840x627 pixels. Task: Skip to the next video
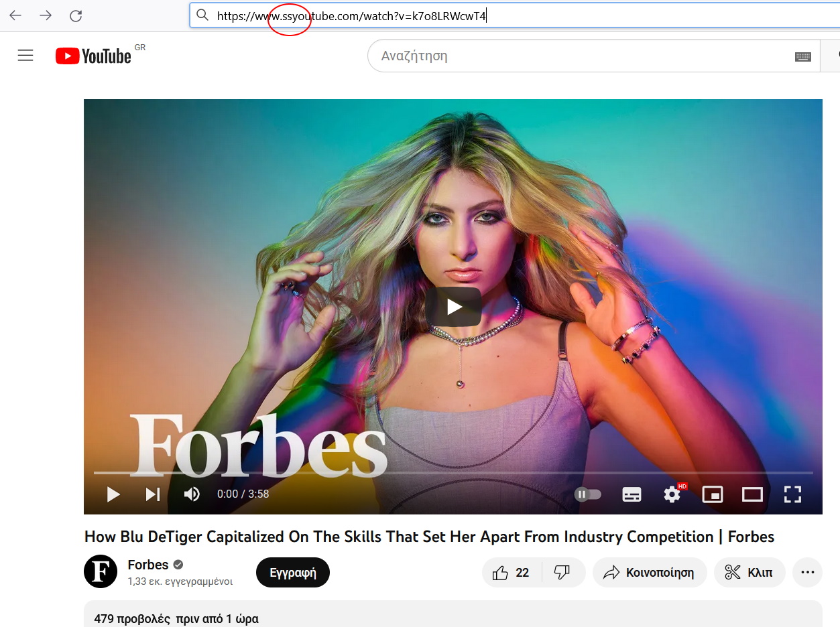coord(153,494)
